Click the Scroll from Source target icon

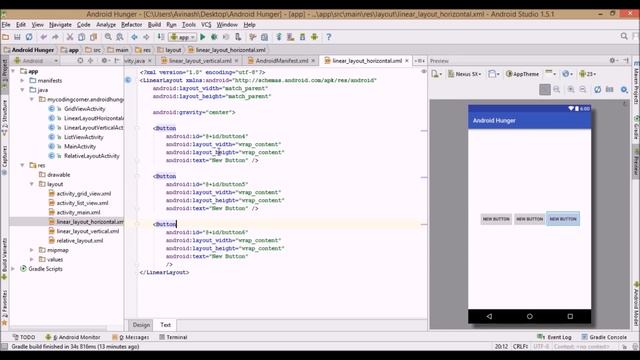pos(80,60)
